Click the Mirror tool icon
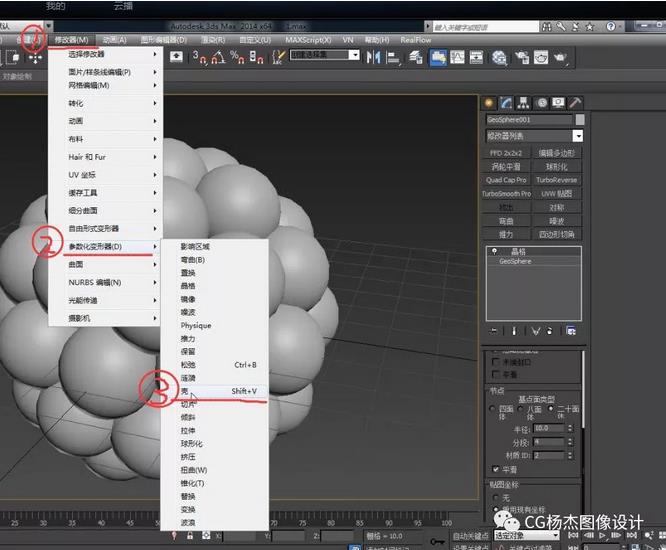666x550 pixels. (x=373, y=57)
